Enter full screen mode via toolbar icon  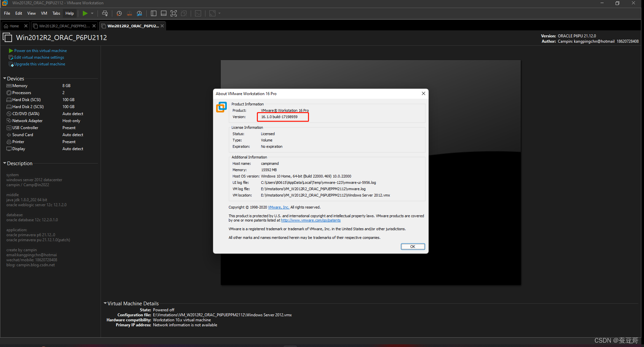tap(174, 13)
